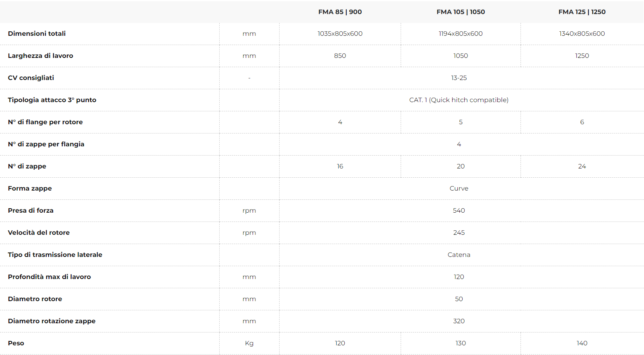This screenshot has height=355, width=644.
Task: Select the 1035x805x600 dimensions cell
Action: point(340,34)
